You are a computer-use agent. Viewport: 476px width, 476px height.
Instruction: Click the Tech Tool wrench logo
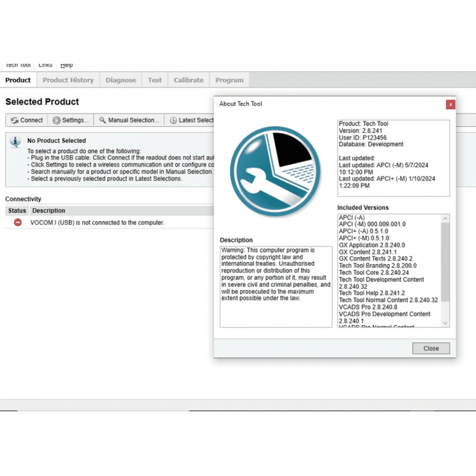(x=275, y=172)
